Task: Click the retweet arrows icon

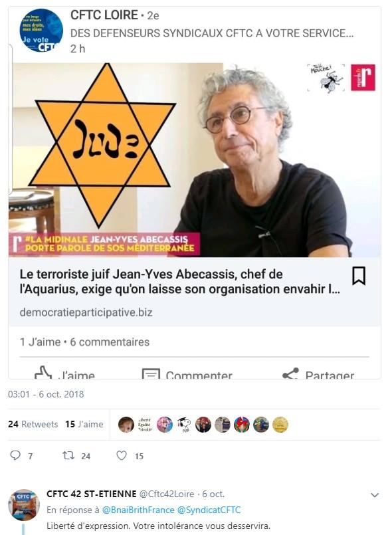Action: click(68, 455)
